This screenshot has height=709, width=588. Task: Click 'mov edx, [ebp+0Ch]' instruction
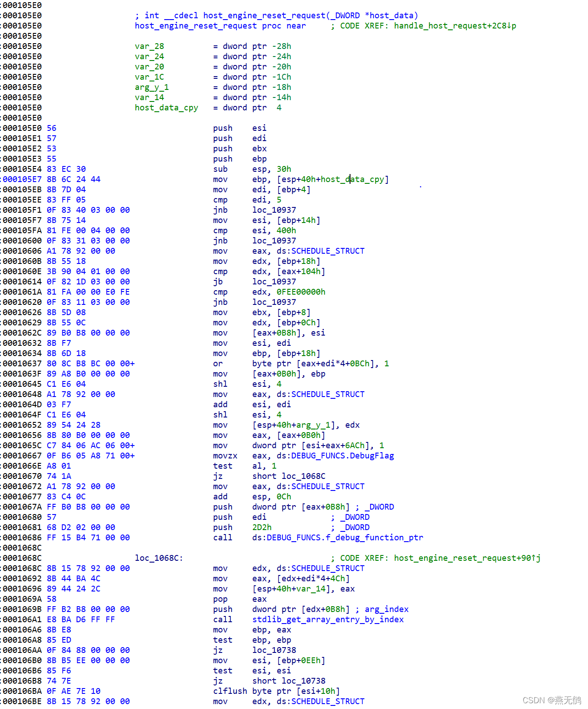(x=266, y=323)
